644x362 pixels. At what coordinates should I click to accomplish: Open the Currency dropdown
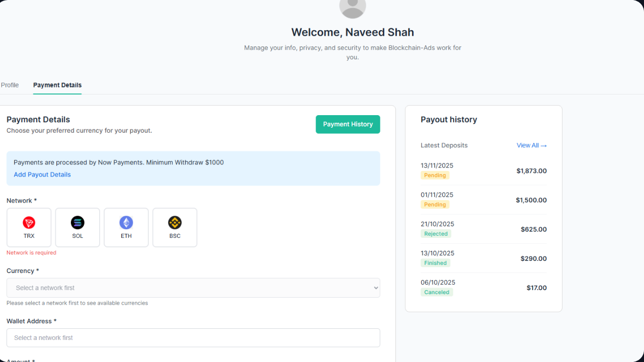tap(193, 288)
